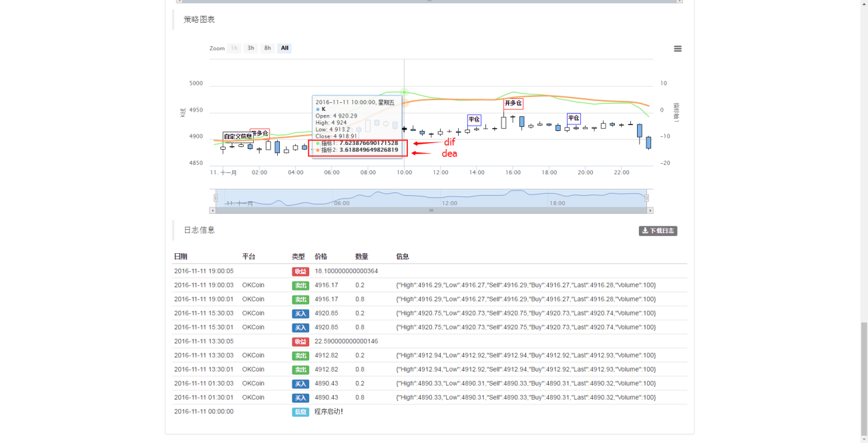Viewport: 868px width, 443px height.
Task: Select the All zoom range button
Action: [x=284, y=48]
